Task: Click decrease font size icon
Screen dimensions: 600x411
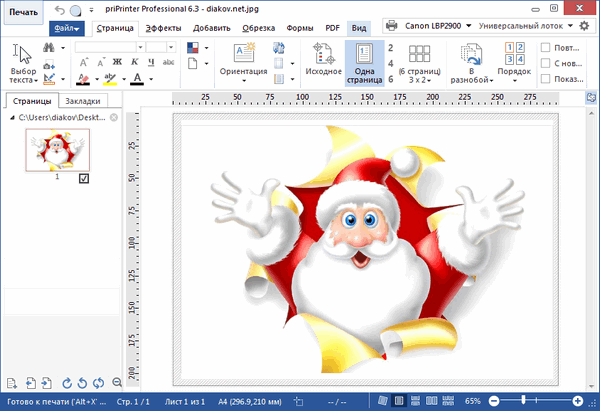Action: tap(101, 62)
